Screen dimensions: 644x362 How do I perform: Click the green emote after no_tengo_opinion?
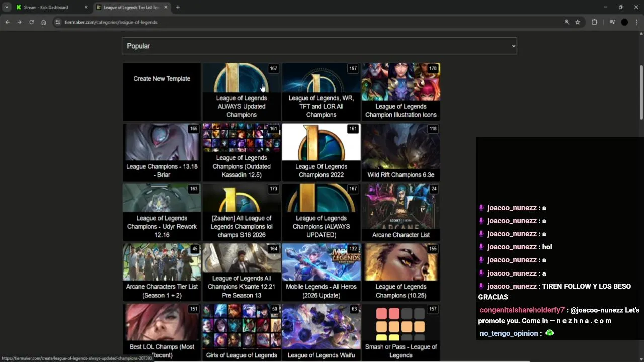tap(549, 333)
